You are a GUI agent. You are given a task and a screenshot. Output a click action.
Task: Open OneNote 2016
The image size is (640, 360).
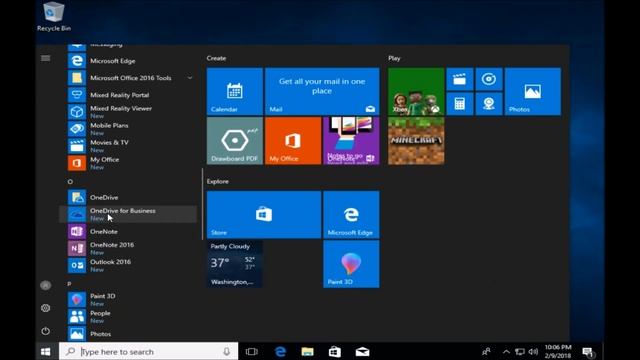click(x=128, y=248)
